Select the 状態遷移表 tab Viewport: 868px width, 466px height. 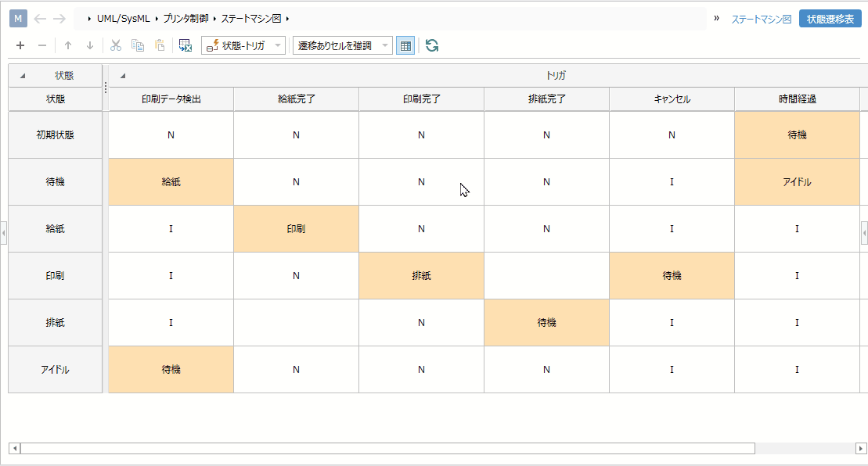click(830, 19)
